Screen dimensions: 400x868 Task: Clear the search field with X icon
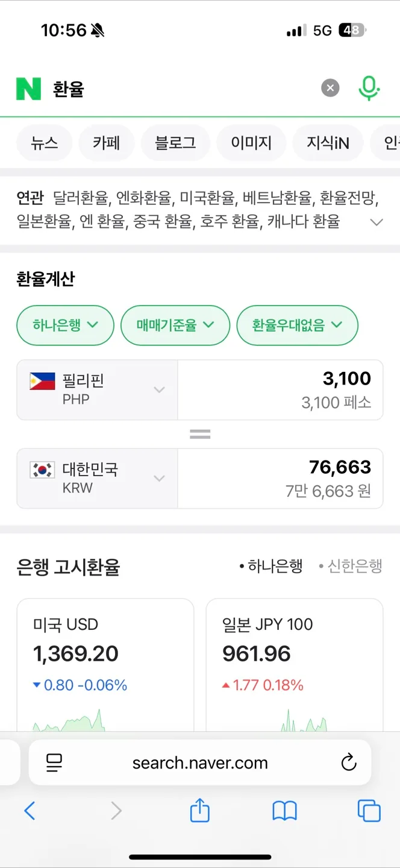pos(330,89)
